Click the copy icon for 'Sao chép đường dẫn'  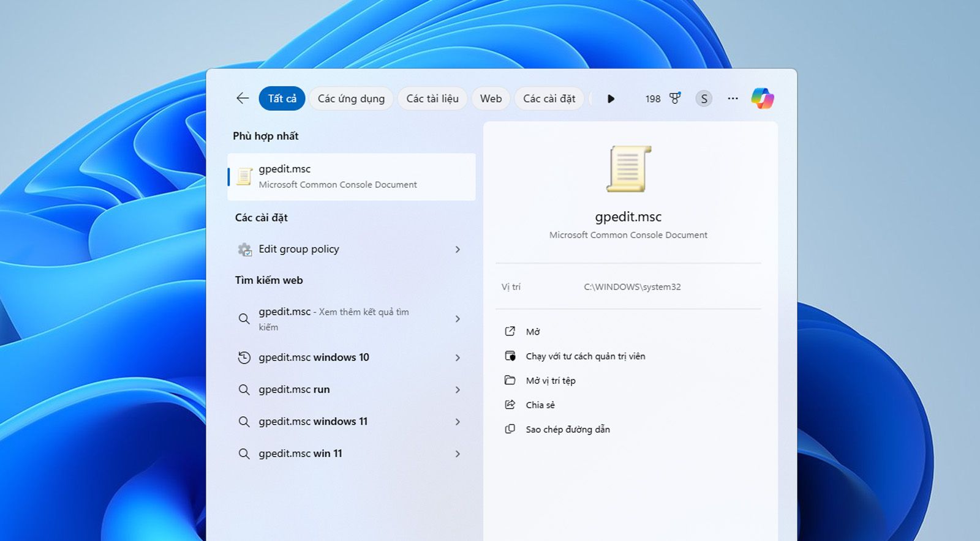[x=510, y=429]
